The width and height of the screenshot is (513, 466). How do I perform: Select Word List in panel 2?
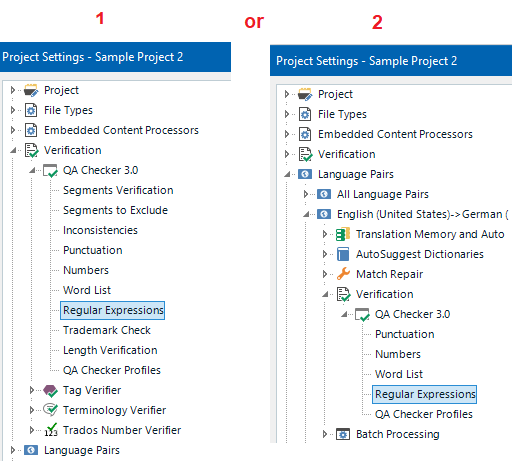399,374
